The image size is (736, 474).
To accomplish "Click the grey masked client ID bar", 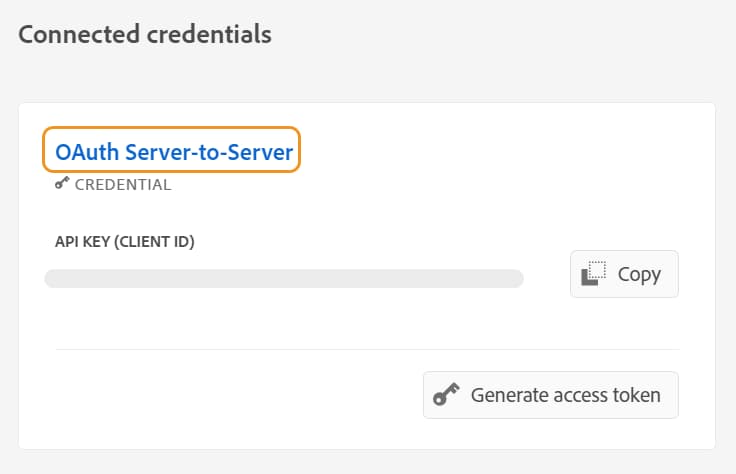I will pyautogui.click(x=284, y=278).
